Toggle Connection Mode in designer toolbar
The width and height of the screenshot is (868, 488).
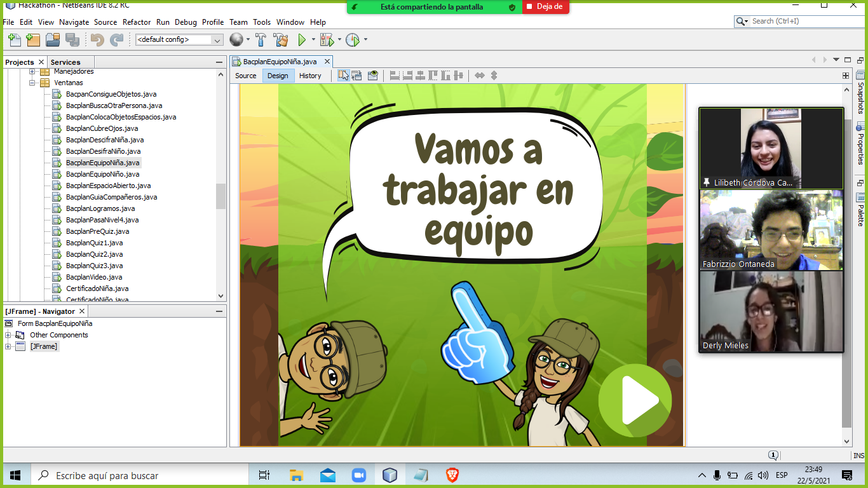[356, 76]
